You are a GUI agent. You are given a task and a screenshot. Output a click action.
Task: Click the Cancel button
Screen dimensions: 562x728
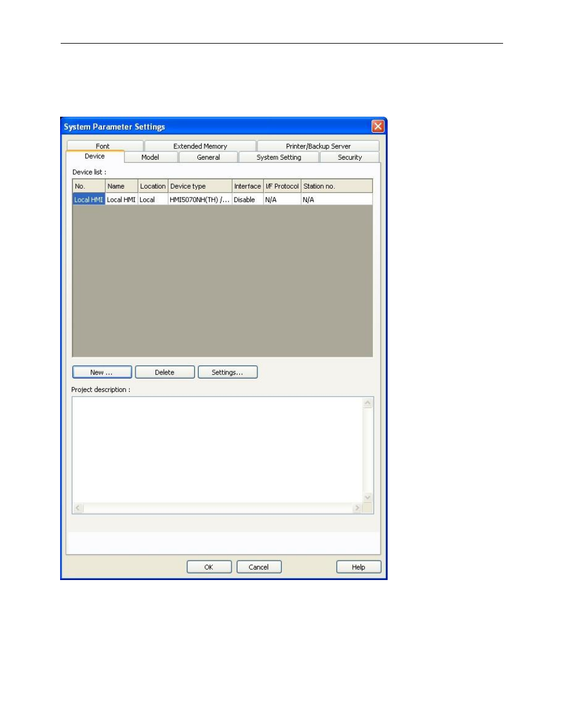tap(259, 567)
